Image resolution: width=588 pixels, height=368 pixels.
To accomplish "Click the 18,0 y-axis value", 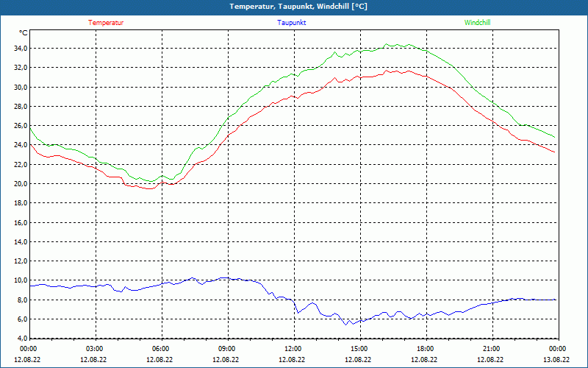I will (21, 203).
